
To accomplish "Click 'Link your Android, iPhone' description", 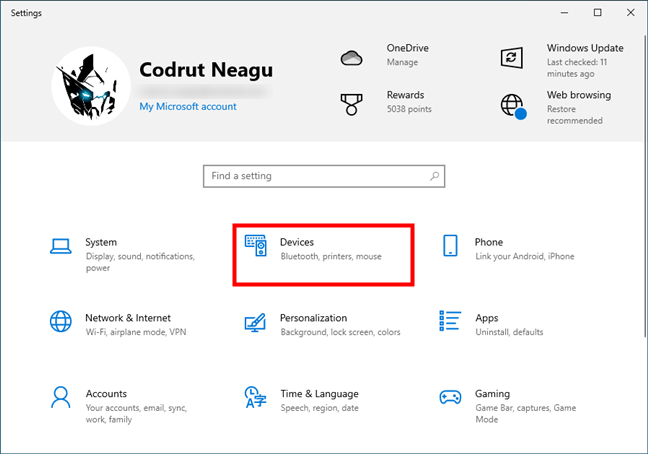I will 524,257.
